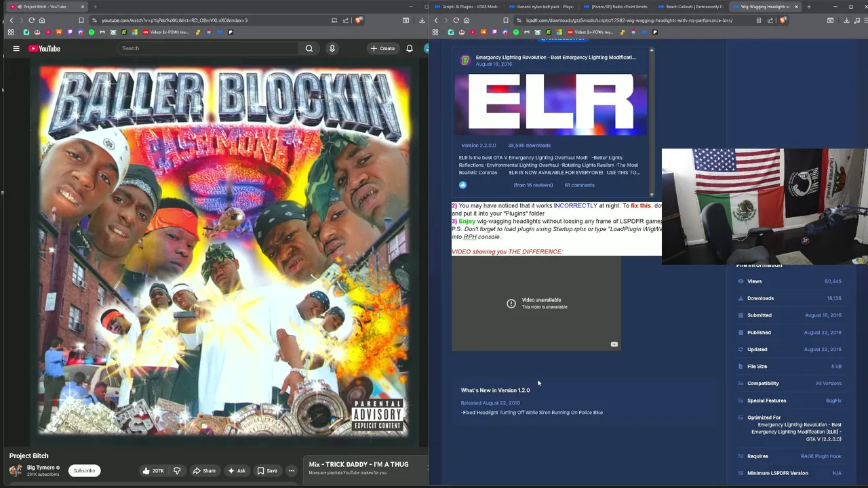Image resolution: width=868 pixels, height=488 pixels.
Task: Click the unavailable video YouTube logo
Action: click(x=614, y=344)
